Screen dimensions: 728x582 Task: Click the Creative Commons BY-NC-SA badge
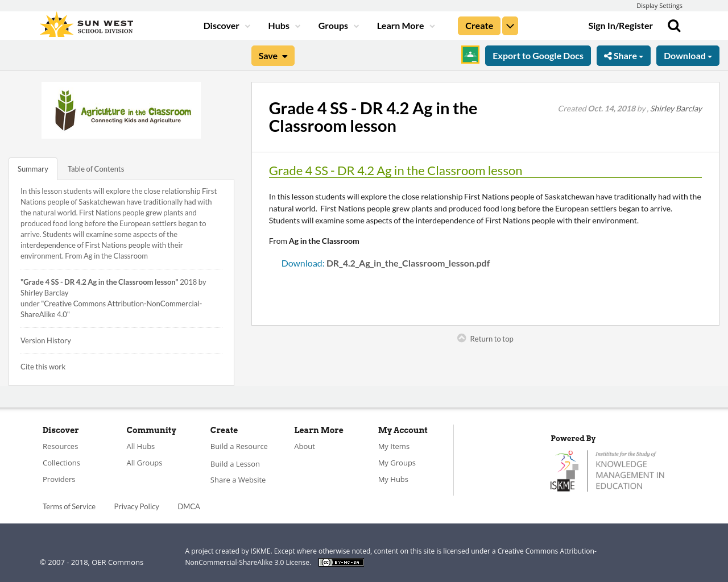point(341,562)
